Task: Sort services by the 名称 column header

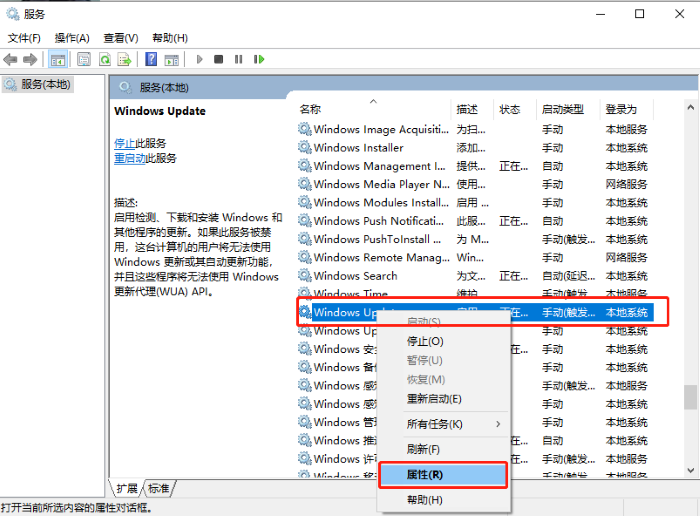Action: pos(311,109)
